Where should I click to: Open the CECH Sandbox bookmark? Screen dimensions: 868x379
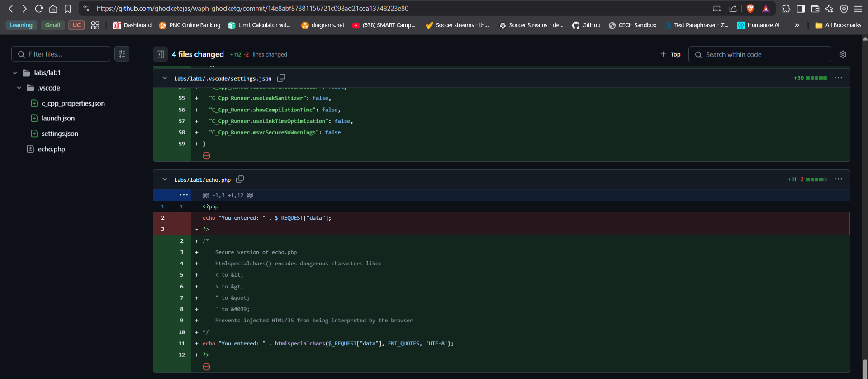coord(632,25)
